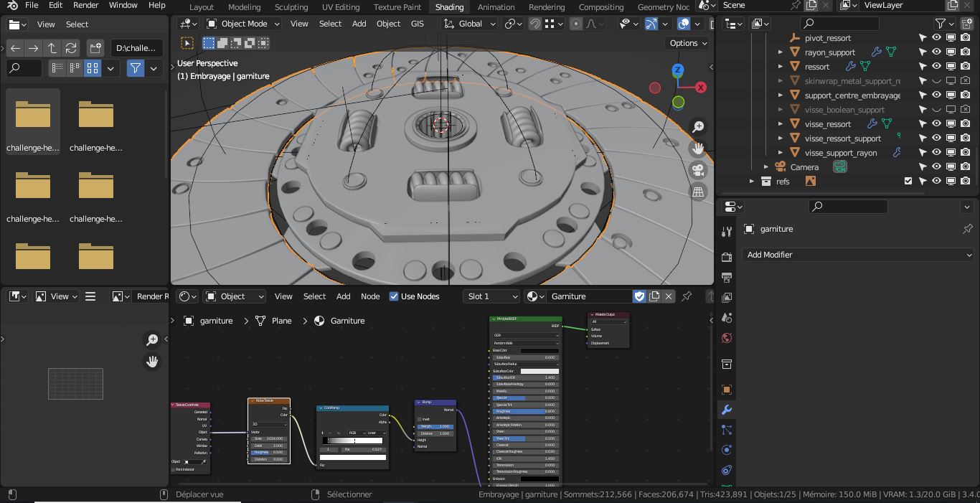Open the Node menu in the shader editor
This screenshot has width=980, height=503.
coord(370,296)
